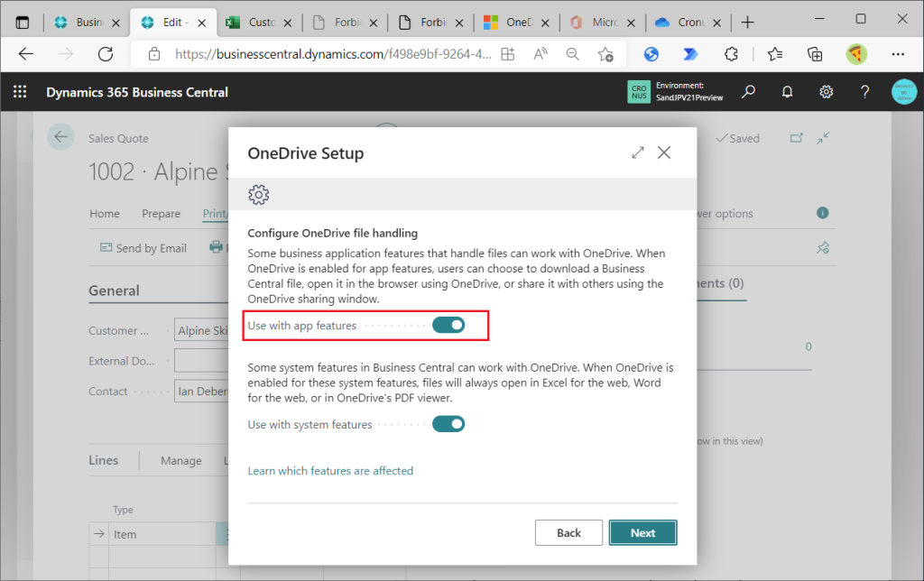This screenshot has height=581, width=924.
Task: Go back from the Sales Quote page
Action: pos(60,137)
